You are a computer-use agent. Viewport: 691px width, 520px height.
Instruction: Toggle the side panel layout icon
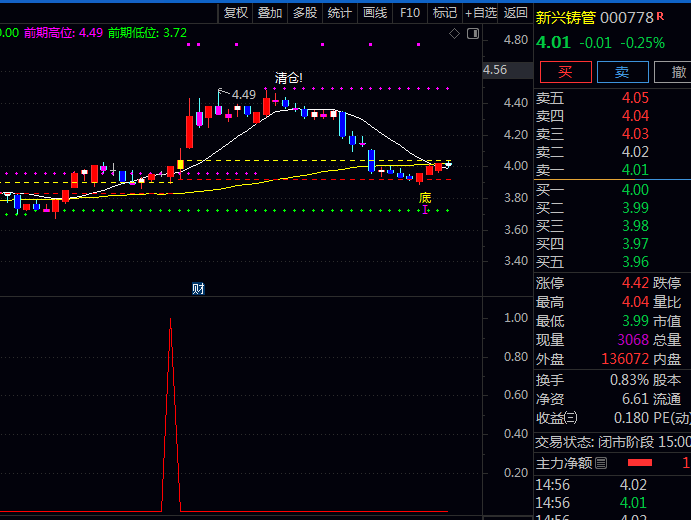473,33
